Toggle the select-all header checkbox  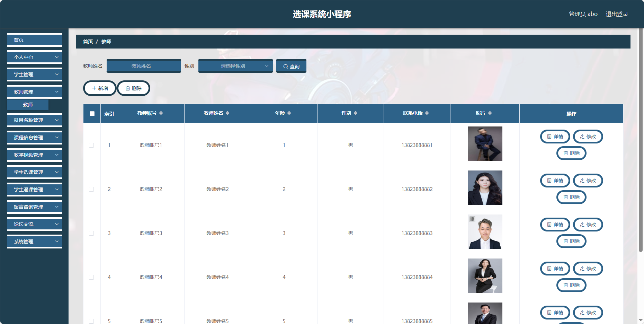(92, 114)
